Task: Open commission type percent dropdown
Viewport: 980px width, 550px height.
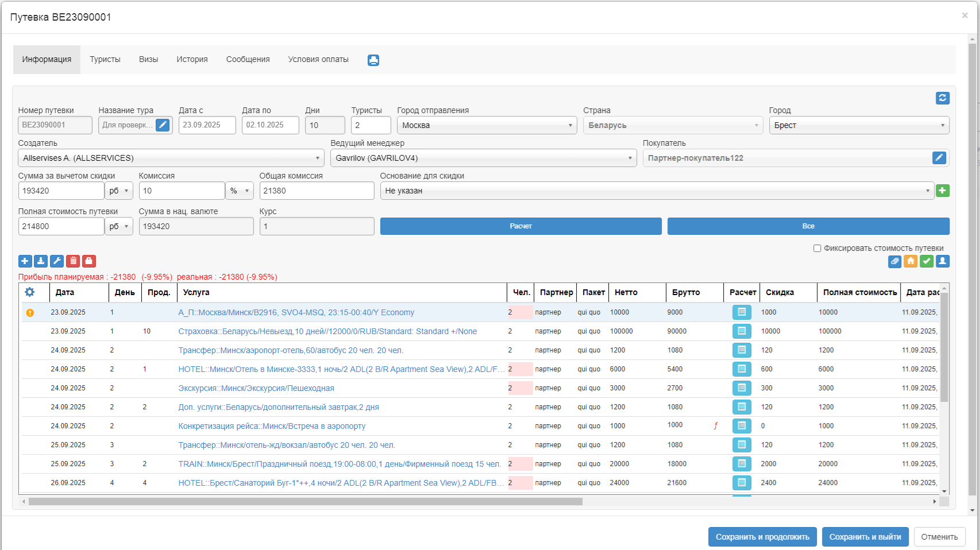Action: [x=240, y=191]
